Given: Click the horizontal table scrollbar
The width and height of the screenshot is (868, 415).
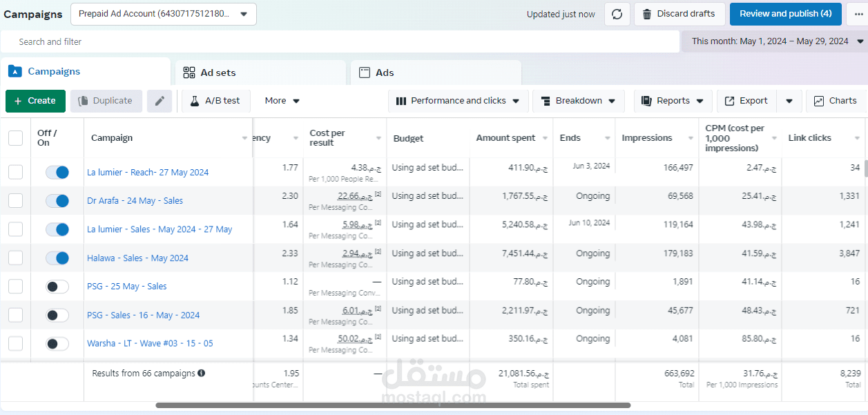Looking at the screenshot, I should [x=393, y=405].
